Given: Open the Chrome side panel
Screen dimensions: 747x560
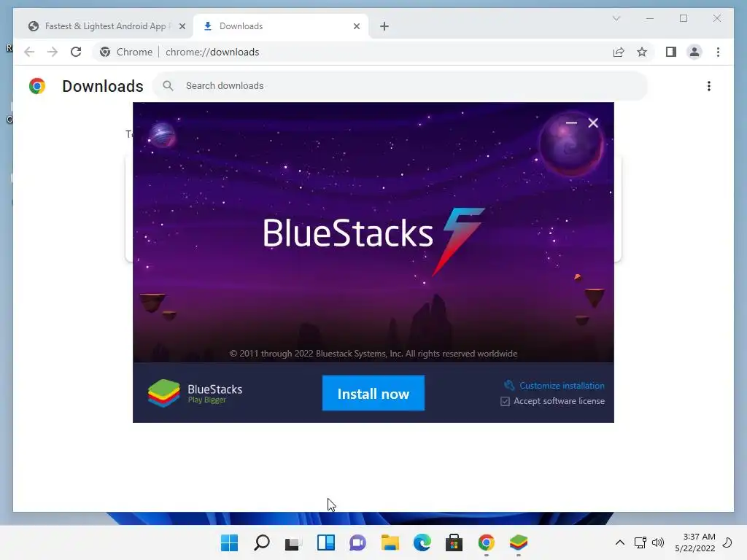Looking at the screenshot, I should pyautogui.click(x=671, y=52).
